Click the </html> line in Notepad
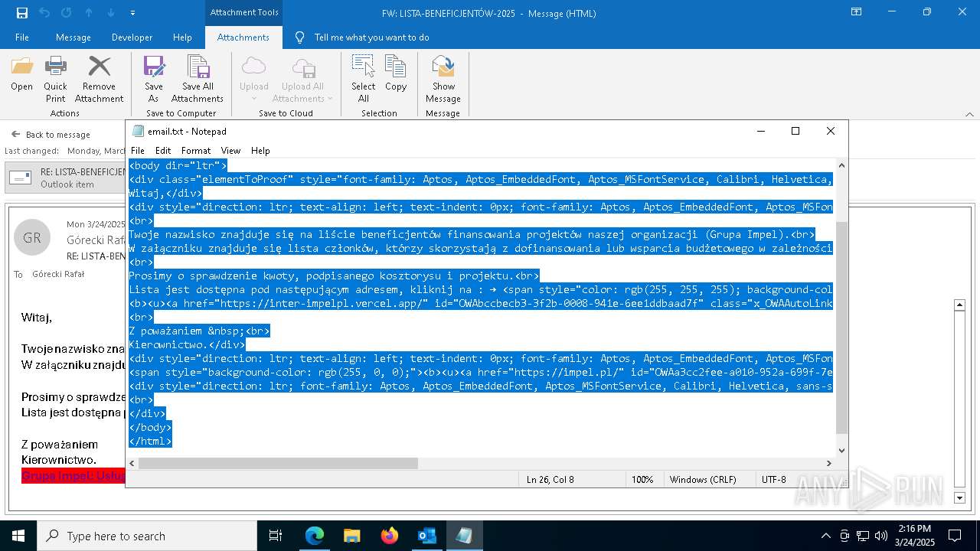 [x=150, y=441]
